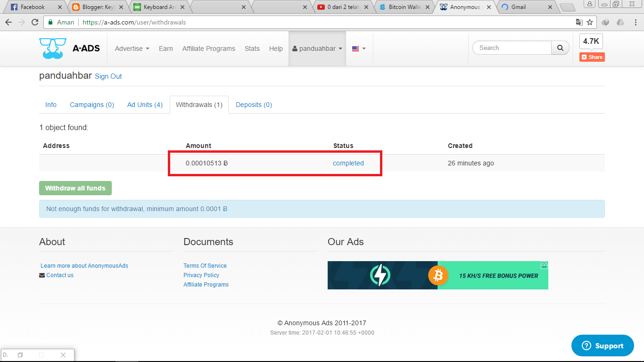The height and width of the screenshot is (362, 644).
Task: Switch to the Campaigns (0) tab
Action: point(92,105)
